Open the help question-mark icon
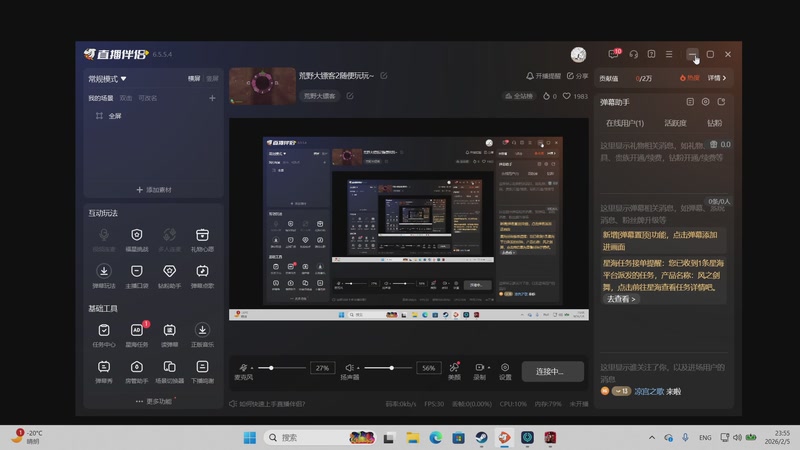The height and width of the screenshot is (450, 800). point(651,54)
